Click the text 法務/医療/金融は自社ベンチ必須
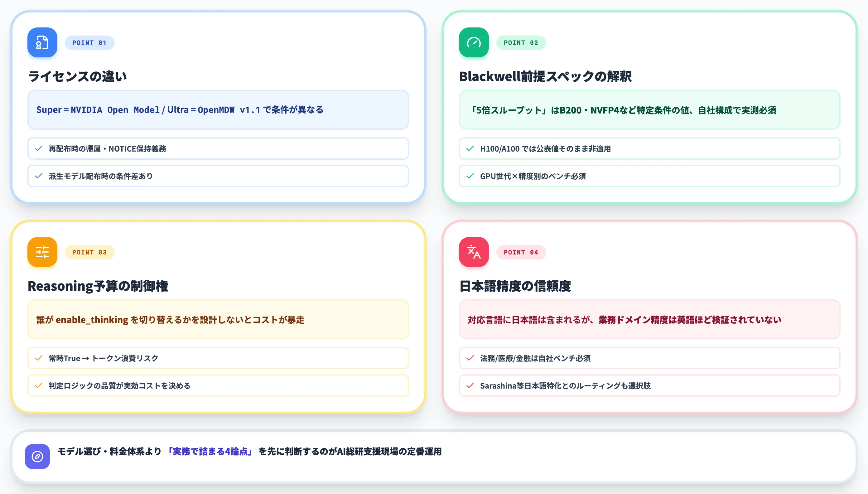 point(535,358)
